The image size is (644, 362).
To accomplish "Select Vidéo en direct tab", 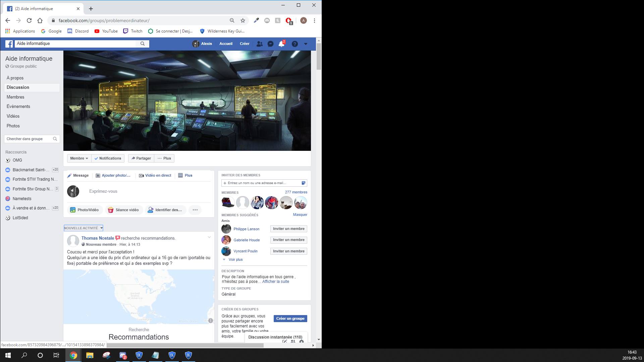I will point(155,175).
